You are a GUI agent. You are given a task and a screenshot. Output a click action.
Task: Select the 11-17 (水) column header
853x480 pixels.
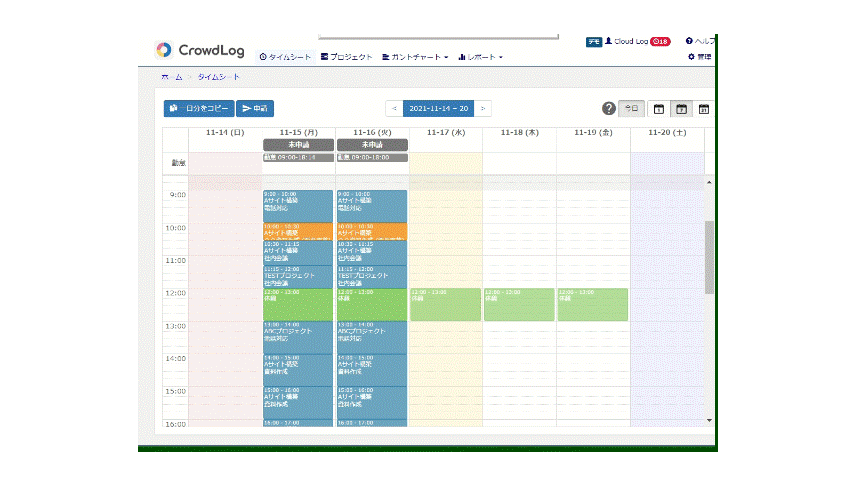(446, 132)
